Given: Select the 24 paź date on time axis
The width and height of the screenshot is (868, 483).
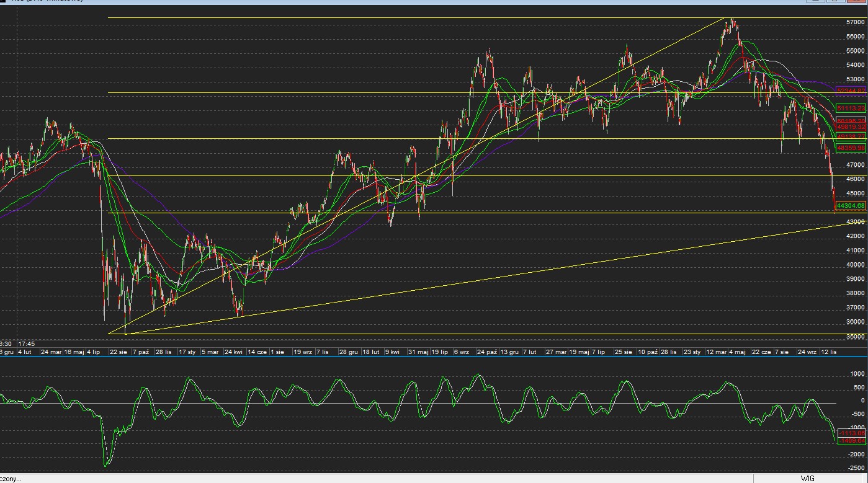Looking at the screenshot, I should (487, 352).
